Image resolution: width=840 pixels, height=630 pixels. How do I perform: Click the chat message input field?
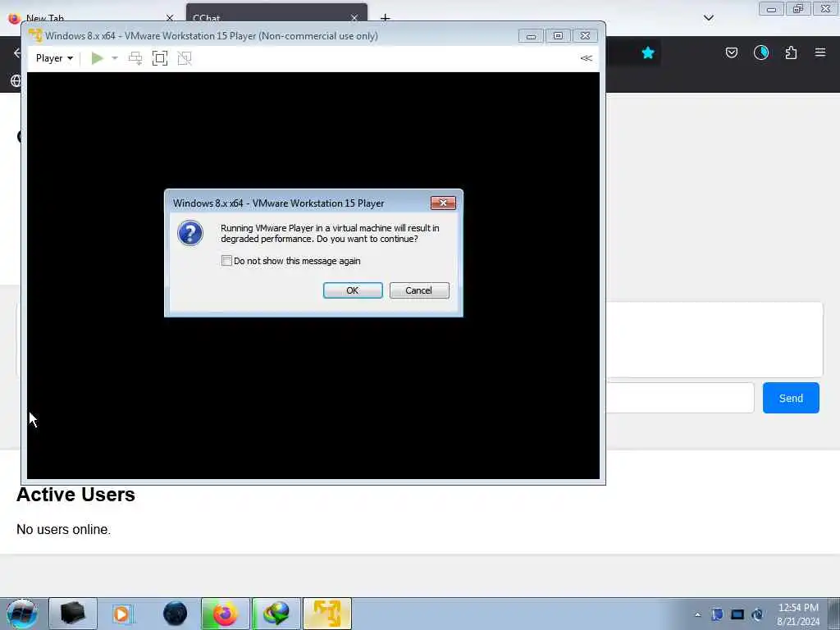[680, 398]
